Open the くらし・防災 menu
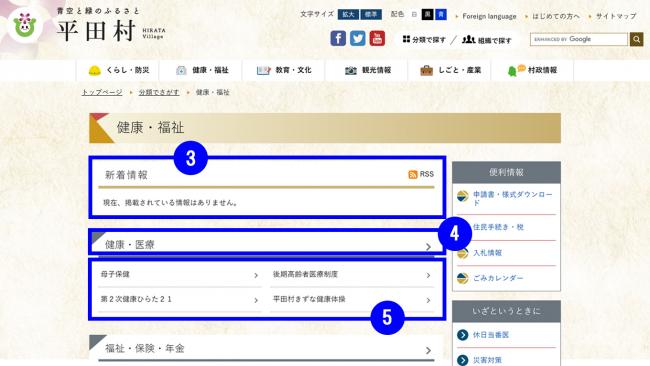Viewport: 650px width, 366px height. (x=118, y=70)
